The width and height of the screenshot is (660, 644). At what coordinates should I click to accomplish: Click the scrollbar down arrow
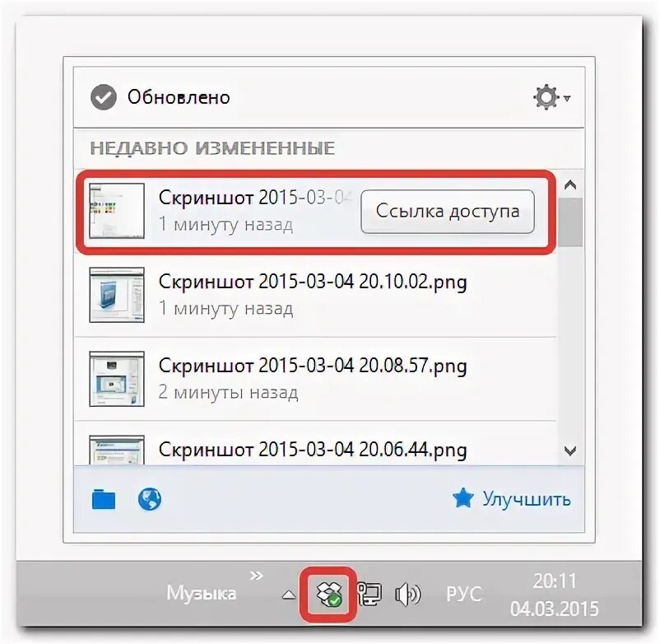pyautogui.click(x=570, y=451)
